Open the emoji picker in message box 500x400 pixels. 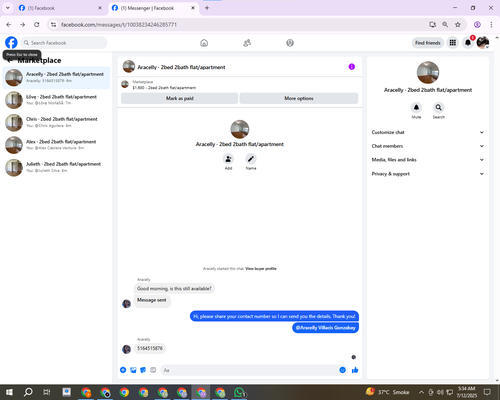coord(342,370)
